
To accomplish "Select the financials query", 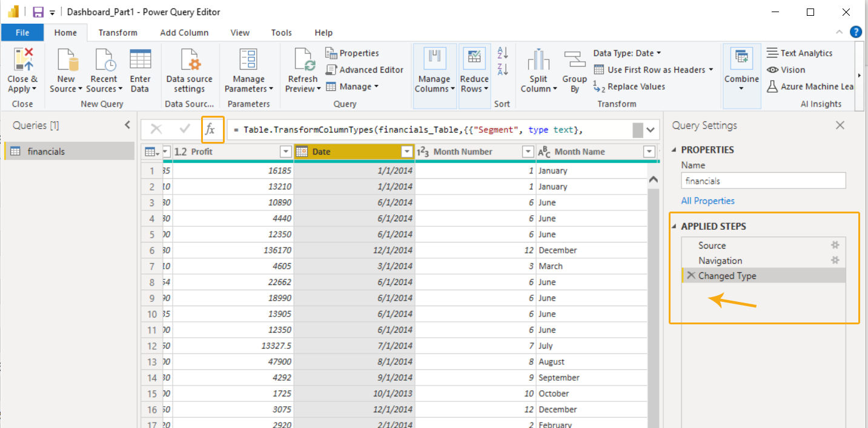I will click(69, 151).
